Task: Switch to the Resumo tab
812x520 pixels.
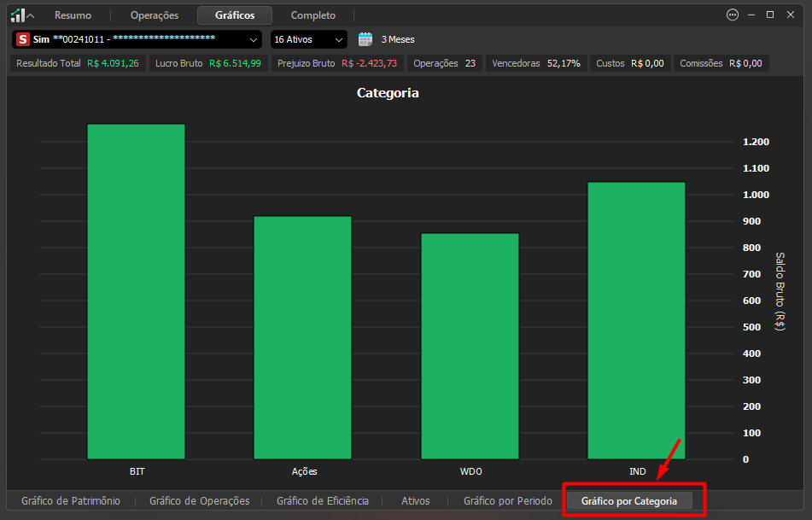Action: click(73, 15)
